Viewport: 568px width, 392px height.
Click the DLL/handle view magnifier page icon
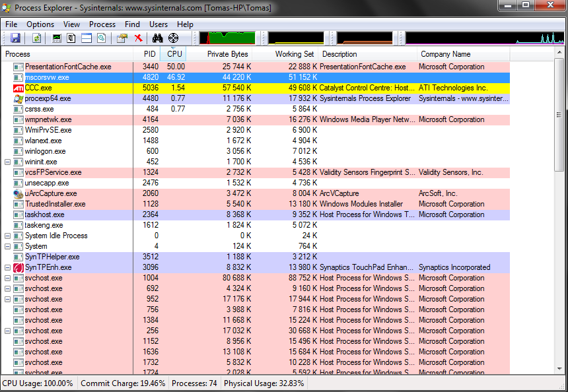tap(102, 38)
